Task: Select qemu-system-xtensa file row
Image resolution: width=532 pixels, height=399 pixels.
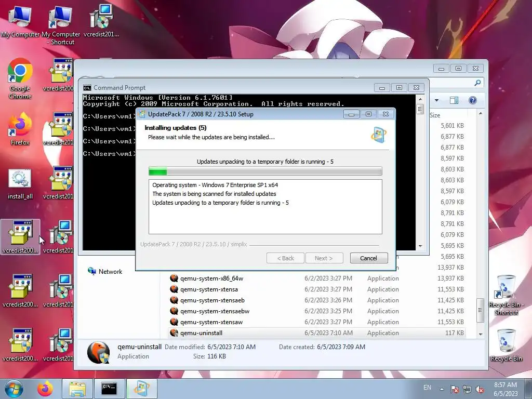Action: [x=317, y=289]
